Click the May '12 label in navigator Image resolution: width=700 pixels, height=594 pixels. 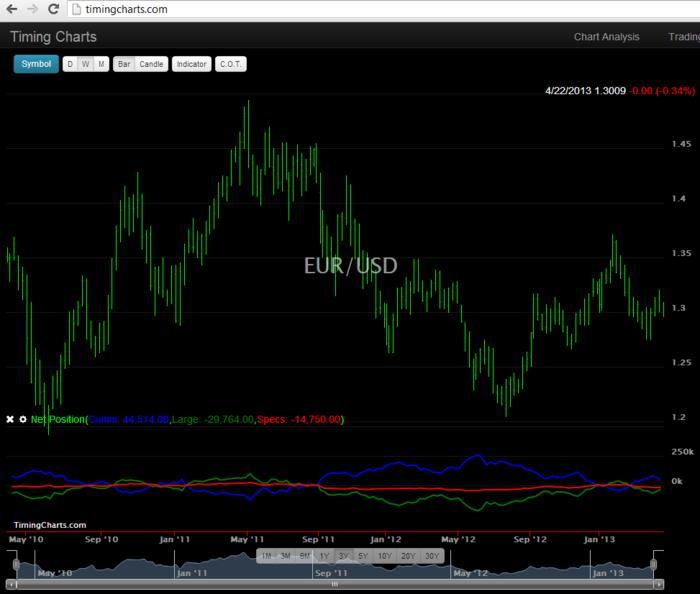(x=471, y=573)
